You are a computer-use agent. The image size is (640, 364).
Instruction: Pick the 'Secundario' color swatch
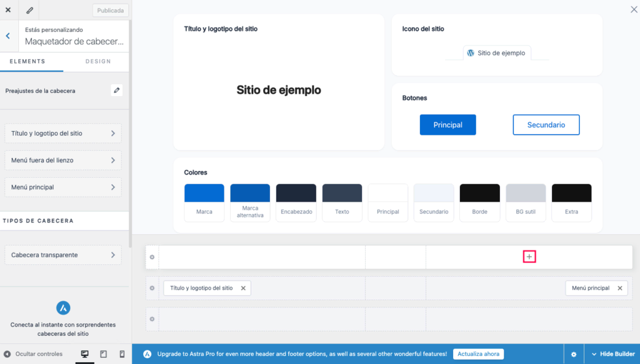pyautogui.click(x=434, y=202)
